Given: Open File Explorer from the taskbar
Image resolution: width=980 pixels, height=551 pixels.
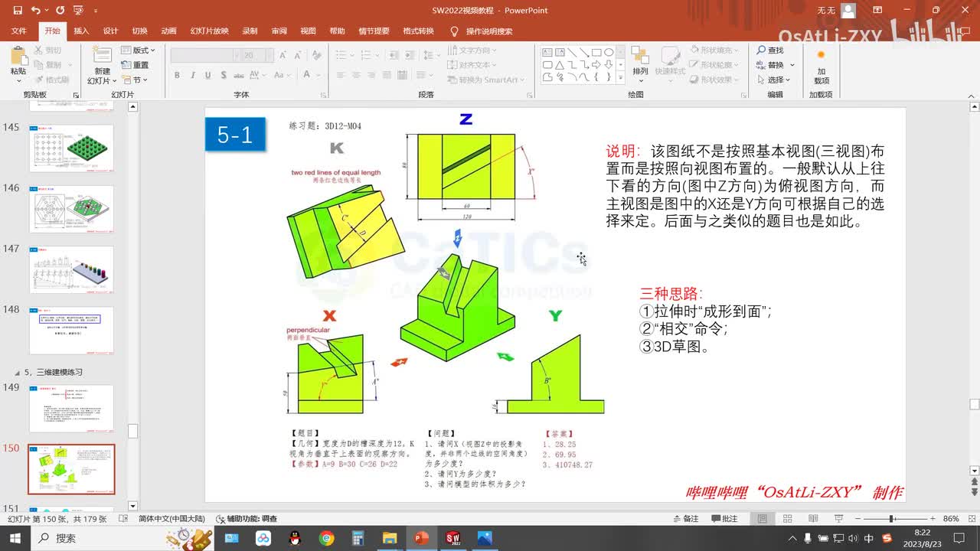Looking at the screenshot, I should click(x=390, y=538).
